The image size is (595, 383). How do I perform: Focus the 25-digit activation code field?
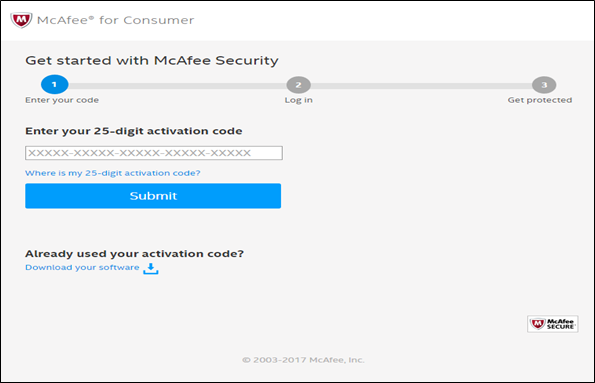(x=154, y=153)
